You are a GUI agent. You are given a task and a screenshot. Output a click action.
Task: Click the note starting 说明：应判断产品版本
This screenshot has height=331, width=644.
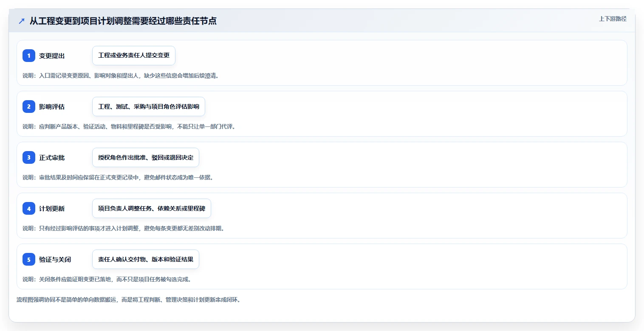pos(129,126)
